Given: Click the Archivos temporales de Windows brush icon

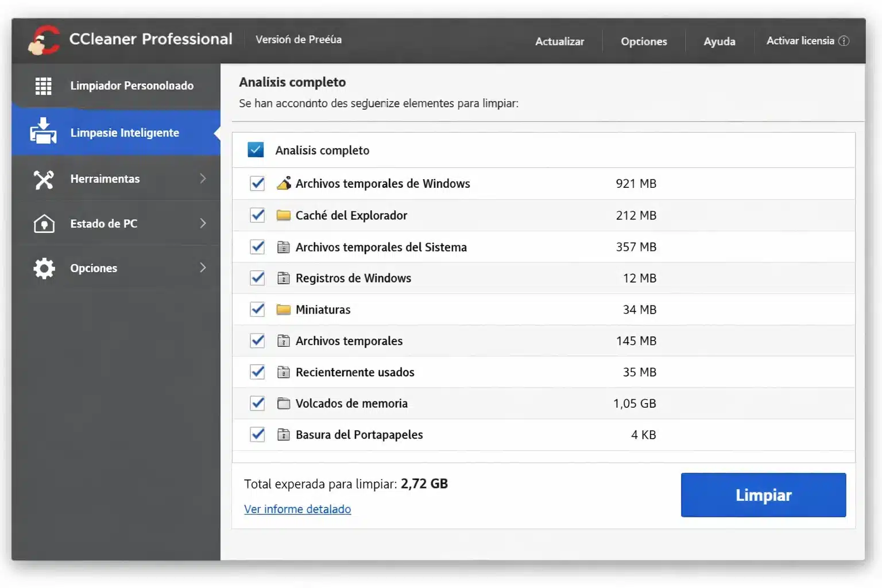Looking at the screenshot, I should (x=284, y=183).
